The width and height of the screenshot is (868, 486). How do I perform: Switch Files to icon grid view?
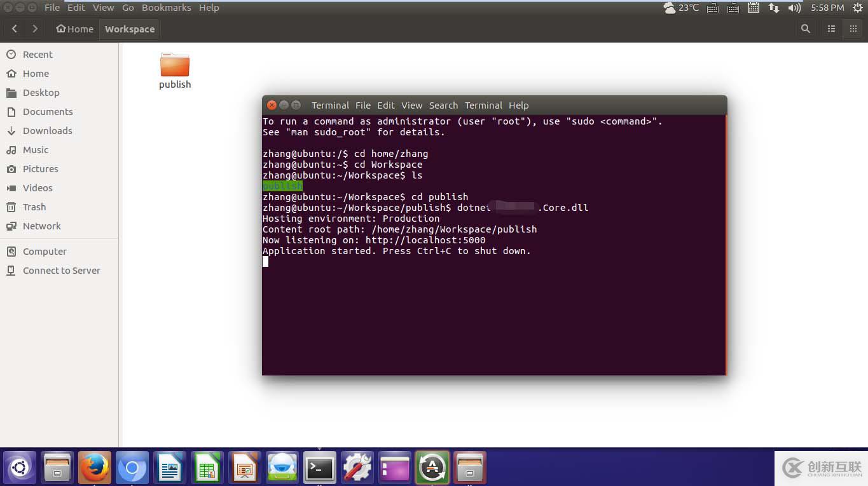[853, 29]
